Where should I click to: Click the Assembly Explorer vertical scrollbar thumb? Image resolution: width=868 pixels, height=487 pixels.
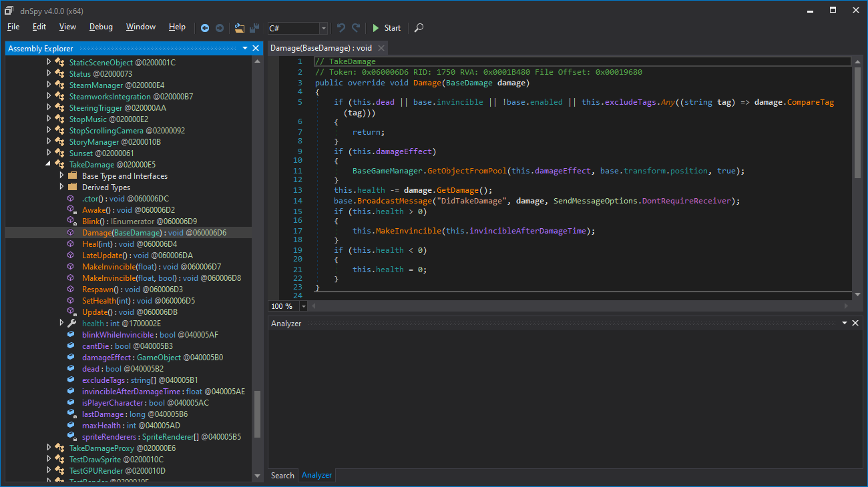[x=257, y=414]
